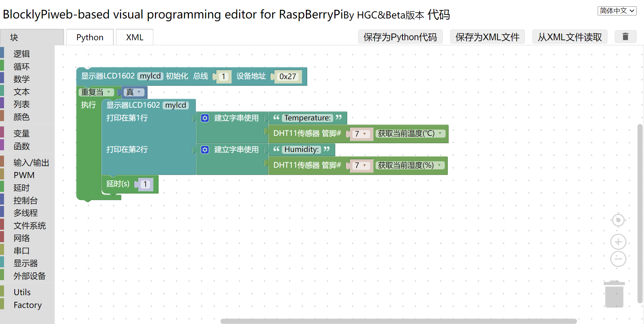The height and width of the screenshot is (324, 644).
Task: Switch to the XML tab
Action: [x=135, y=37]
